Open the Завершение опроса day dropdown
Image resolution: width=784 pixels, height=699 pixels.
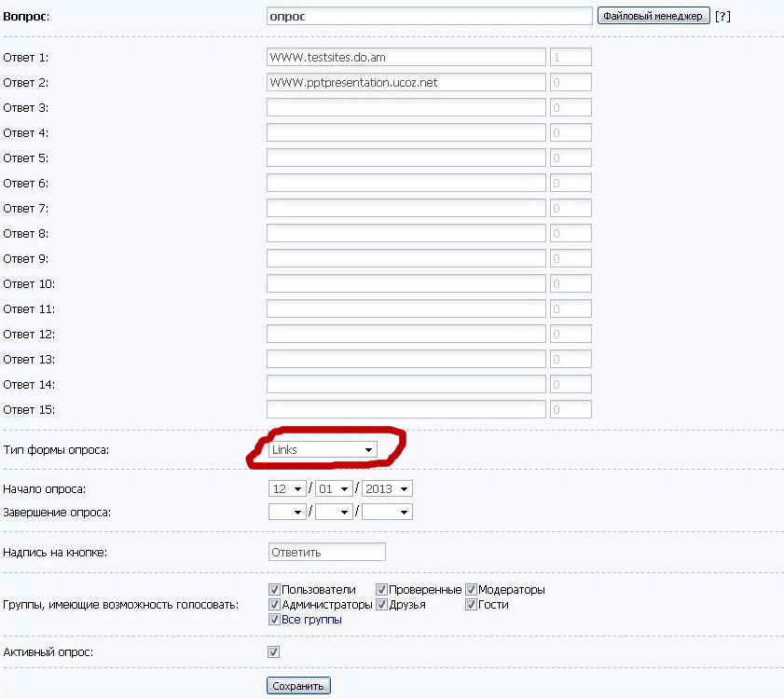click(x=287, y=512)
